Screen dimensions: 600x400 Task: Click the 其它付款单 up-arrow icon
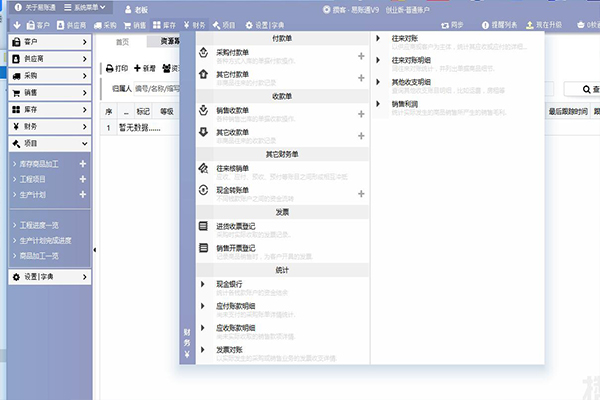[x=204, y=74]
